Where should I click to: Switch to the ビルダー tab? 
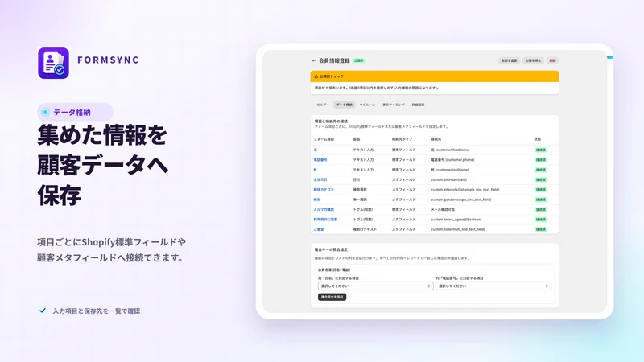pos(323,105)
